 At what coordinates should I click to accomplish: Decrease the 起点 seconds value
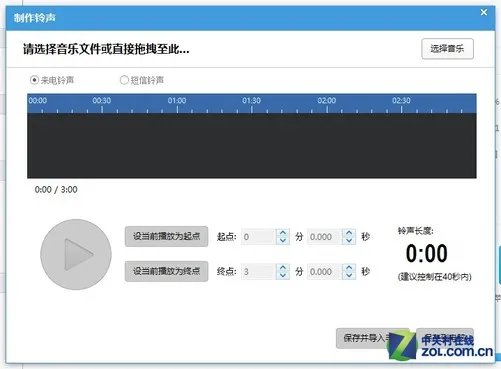tap(349, 240)
